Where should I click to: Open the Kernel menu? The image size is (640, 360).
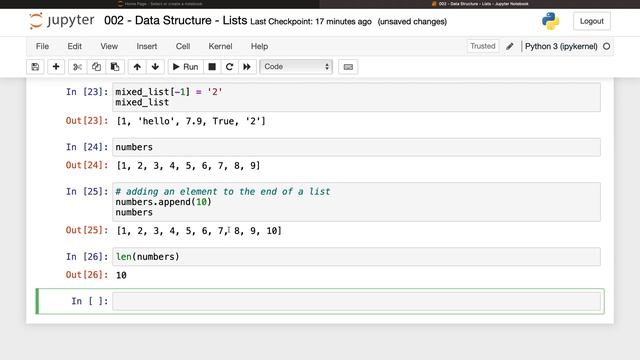[220, 46]
